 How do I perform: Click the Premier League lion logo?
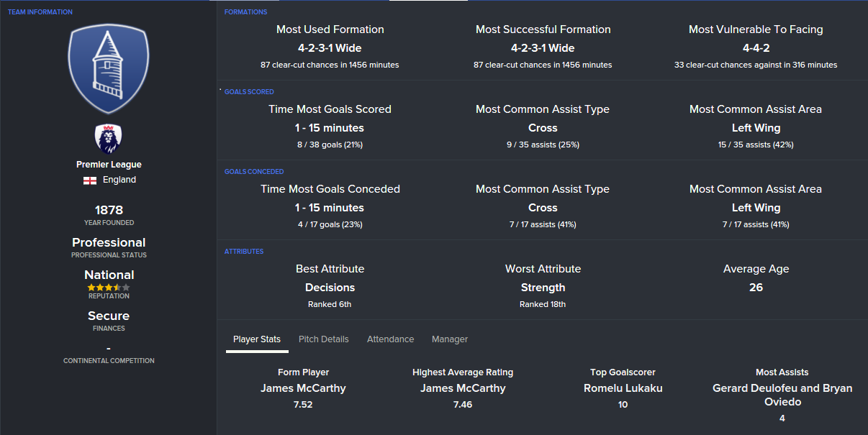coord(109,138)
